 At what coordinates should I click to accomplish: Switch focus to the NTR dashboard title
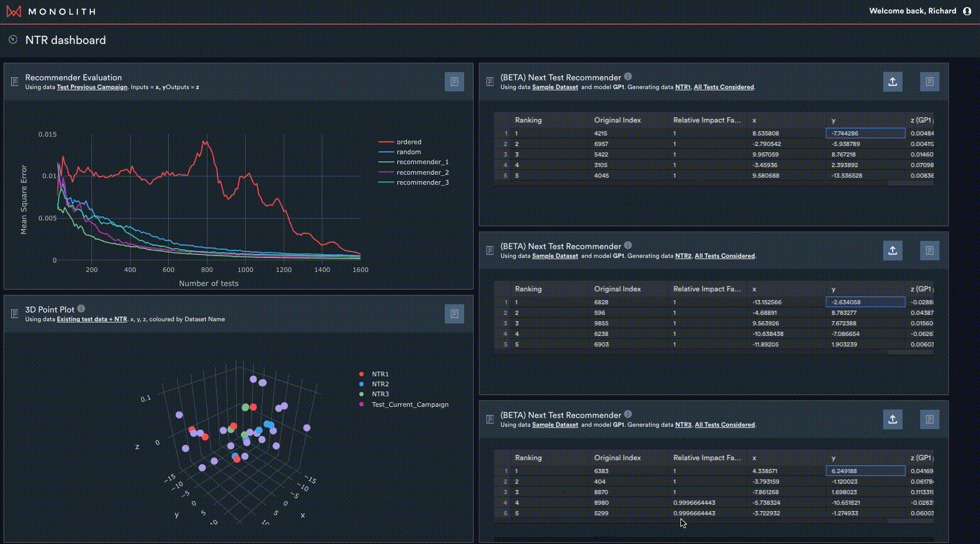point(65,40)
